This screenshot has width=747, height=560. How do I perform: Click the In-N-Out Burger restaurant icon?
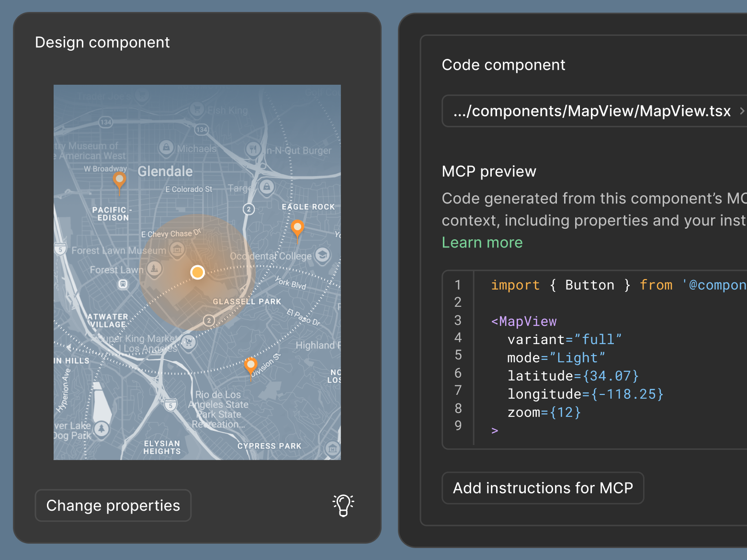(253, 149)
